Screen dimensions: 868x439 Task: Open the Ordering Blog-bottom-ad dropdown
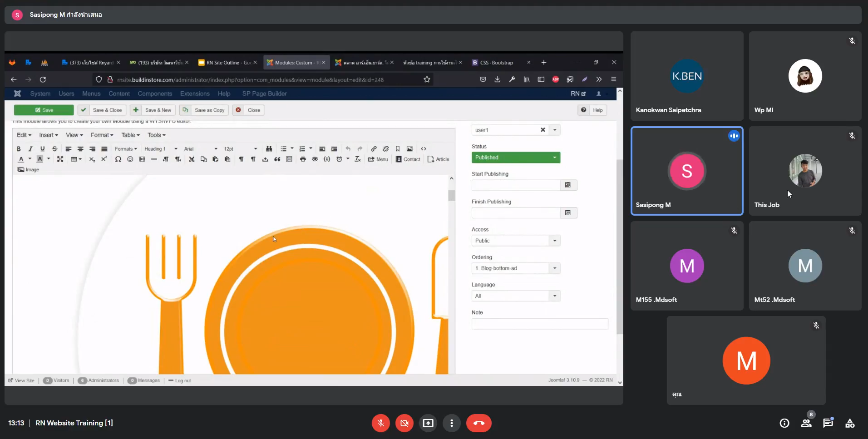click(x=516, y=268)
